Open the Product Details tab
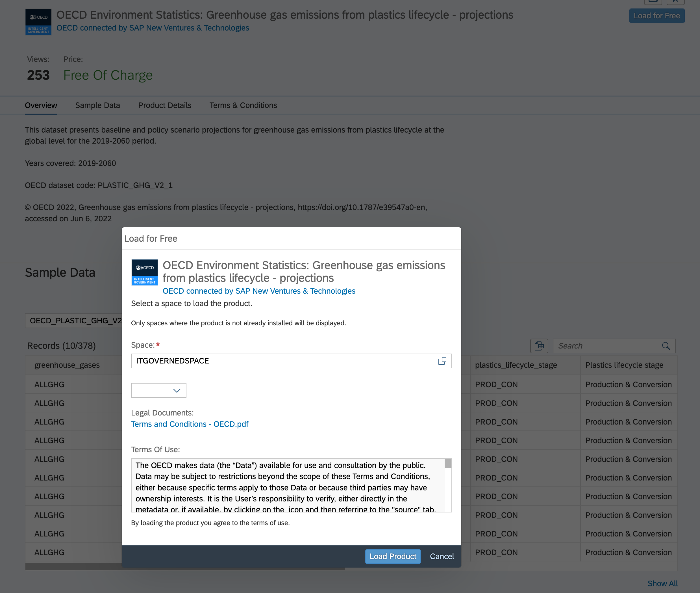Screen dimensions: 700x593 tap(165, 105)
